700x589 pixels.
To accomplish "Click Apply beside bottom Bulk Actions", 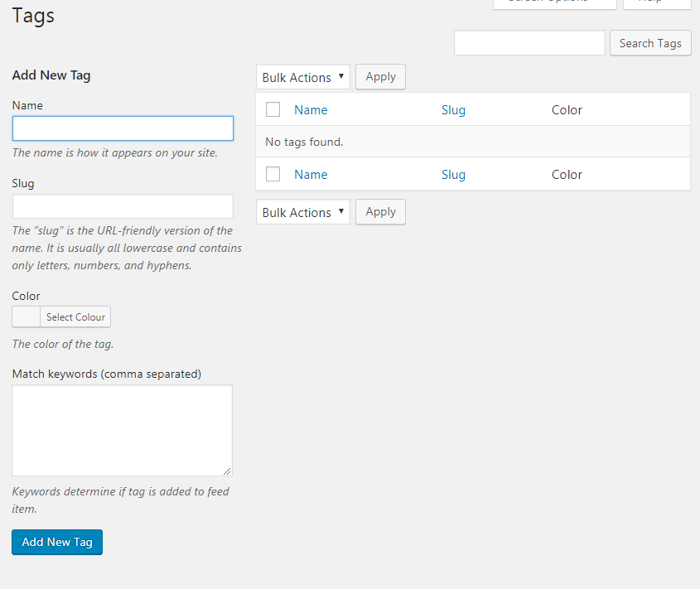I will pos(380,212).
